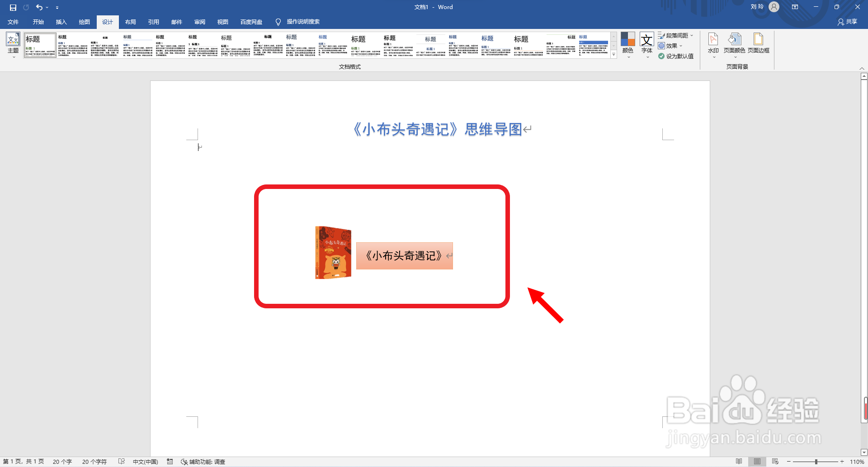868x467 pixels.
Task: Open the 百度网盘 tab
Action: pos(251,22)
